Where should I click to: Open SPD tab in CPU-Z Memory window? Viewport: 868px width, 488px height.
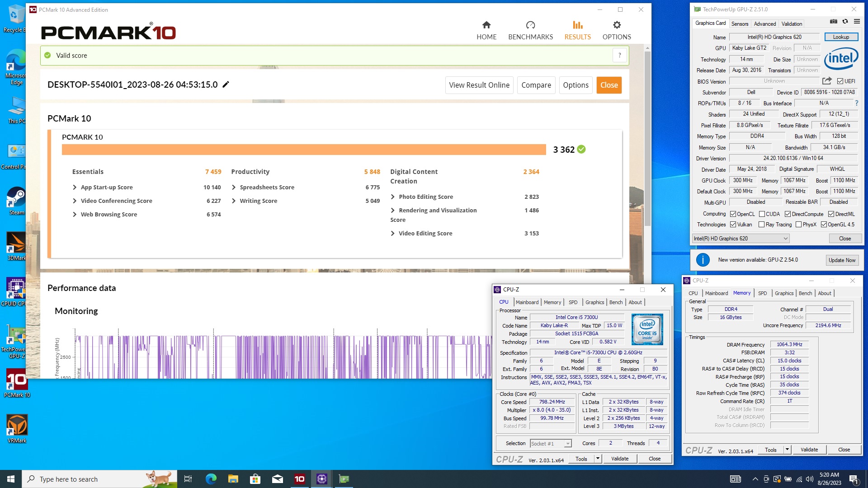(x=762, y=293)
